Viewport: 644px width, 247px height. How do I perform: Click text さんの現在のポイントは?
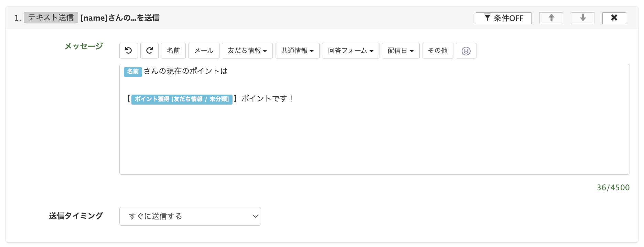point(186,71)
